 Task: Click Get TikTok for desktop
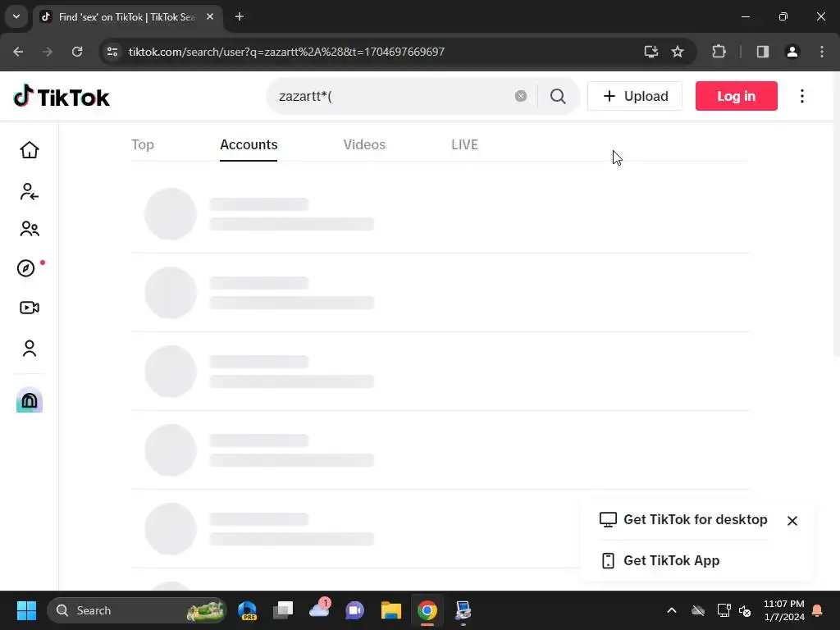(683, 519)
